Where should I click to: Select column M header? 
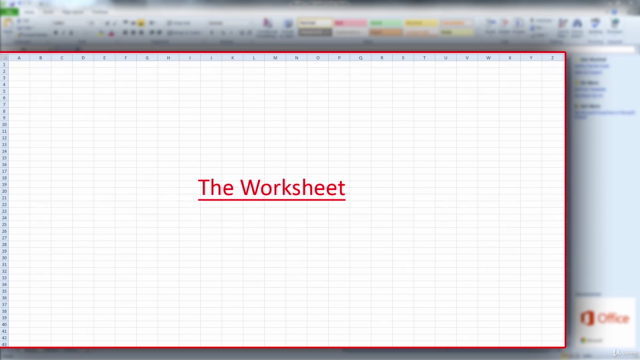point(275,58)
